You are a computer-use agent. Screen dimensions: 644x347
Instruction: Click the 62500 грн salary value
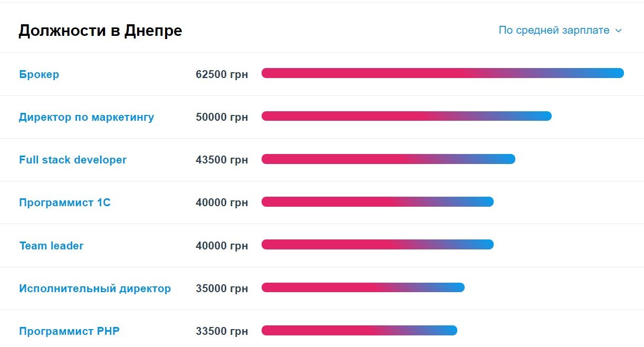point(222,74)
